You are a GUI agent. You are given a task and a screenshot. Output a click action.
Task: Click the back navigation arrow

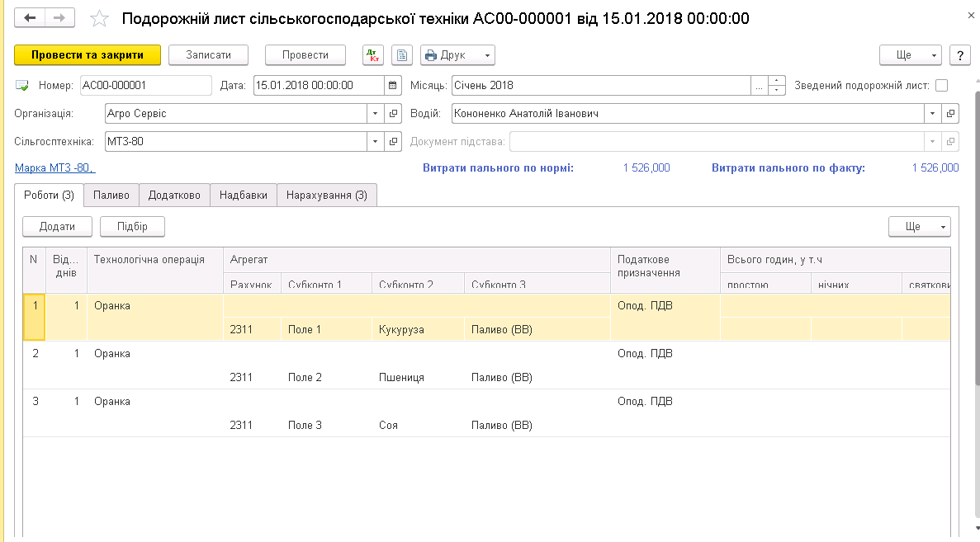(31, 17)
